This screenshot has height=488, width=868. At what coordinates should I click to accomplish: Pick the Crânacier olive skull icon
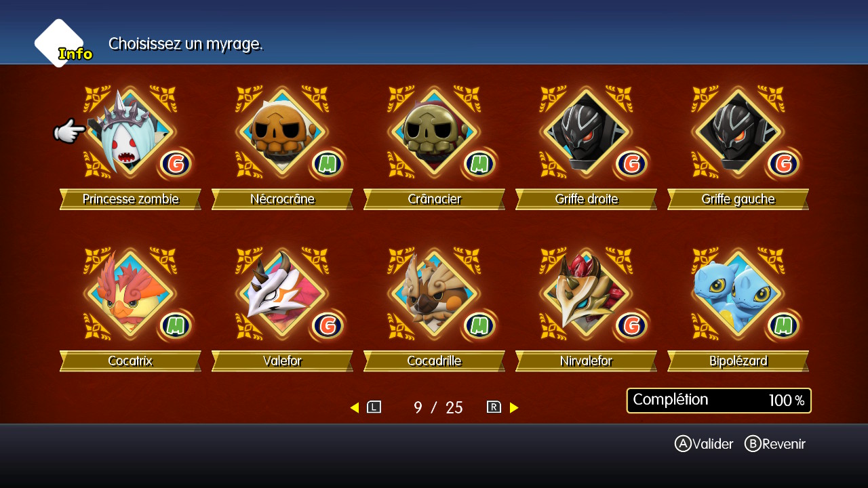click(x=433, y=131)
